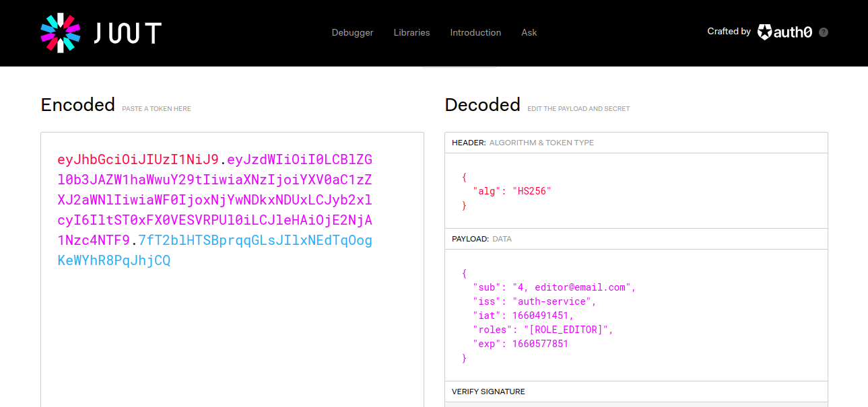Click the question mark help icon
Image resolution: width=868 pixels, height=407 pixels.
[824, 32]
